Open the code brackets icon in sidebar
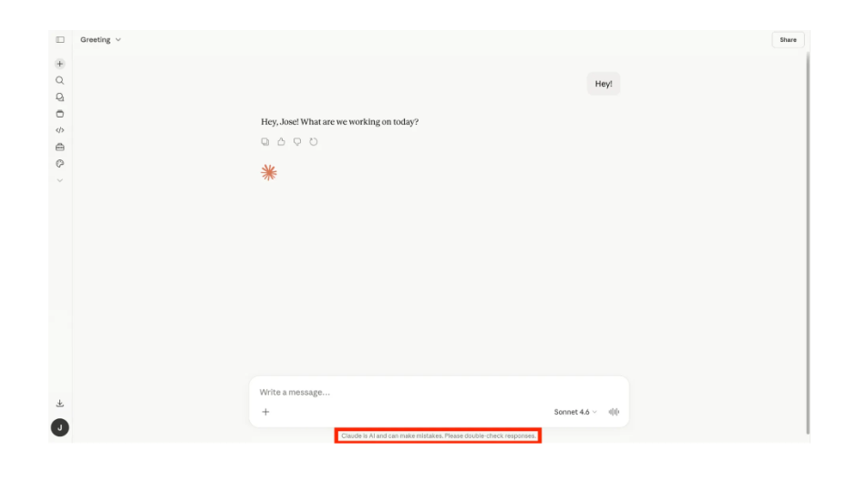 pyautogui.click(x=60, y=130)
